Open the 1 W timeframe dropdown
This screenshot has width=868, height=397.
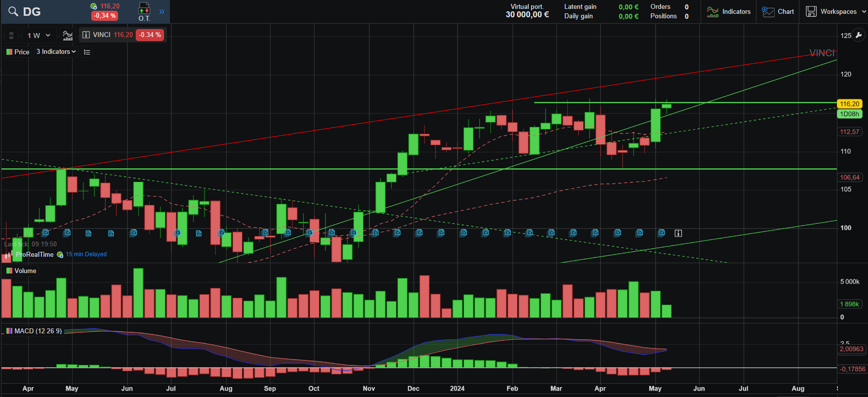tap(39, 36)
